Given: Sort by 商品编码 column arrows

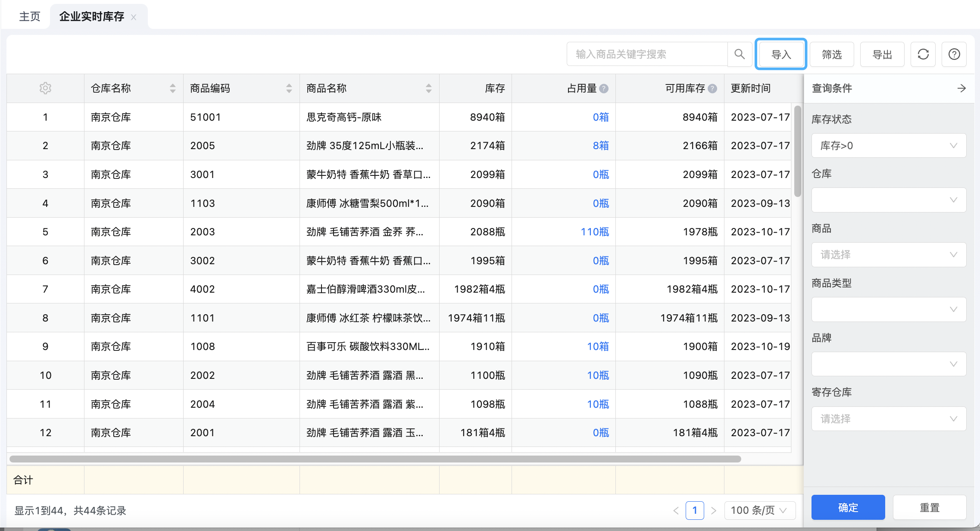Looking at the screenshot, I should (289, 88).
